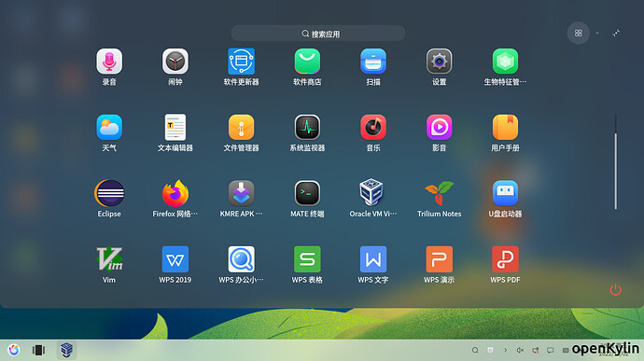Switch the app grid view button

tap(579, 33)
